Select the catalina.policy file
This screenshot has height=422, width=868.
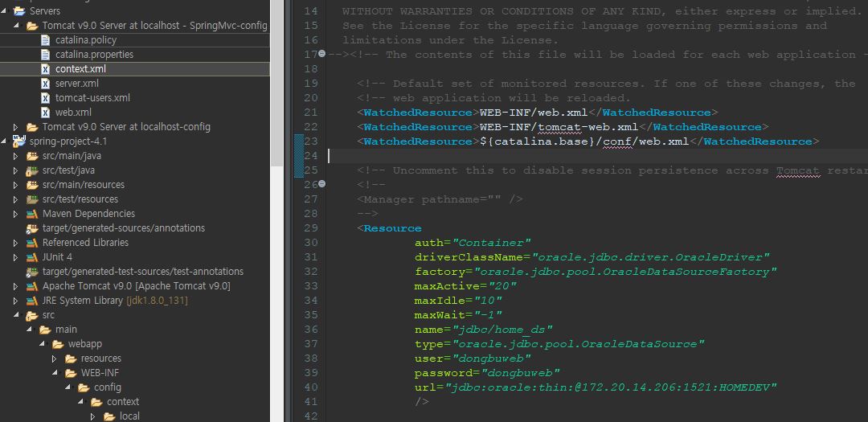(x=85, y=40)
